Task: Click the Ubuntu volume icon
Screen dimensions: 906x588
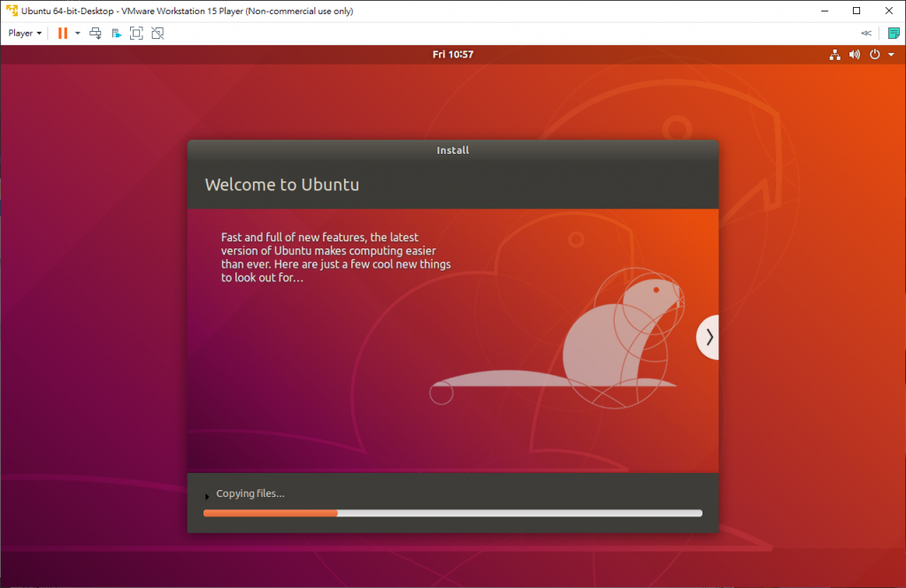Action: [855, 54]
